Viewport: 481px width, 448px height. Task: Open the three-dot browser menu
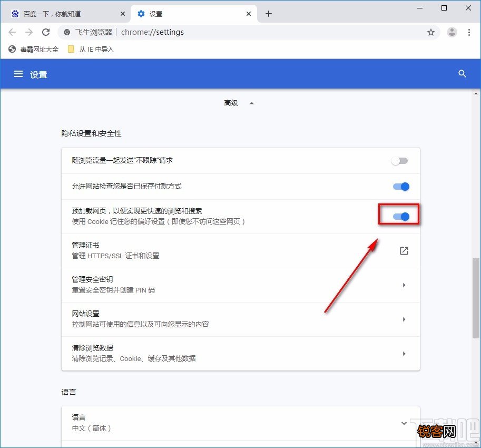click(469, 32)
